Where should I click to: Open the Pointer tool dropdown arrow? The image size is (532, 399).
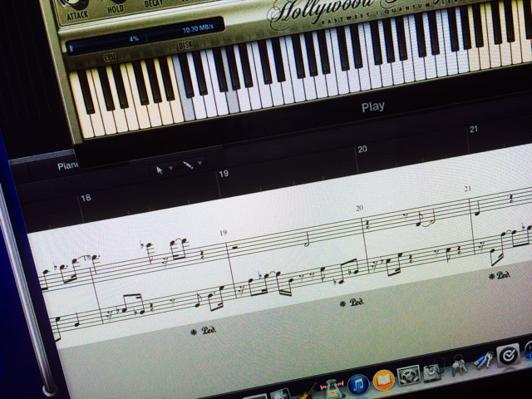point(171,168)
